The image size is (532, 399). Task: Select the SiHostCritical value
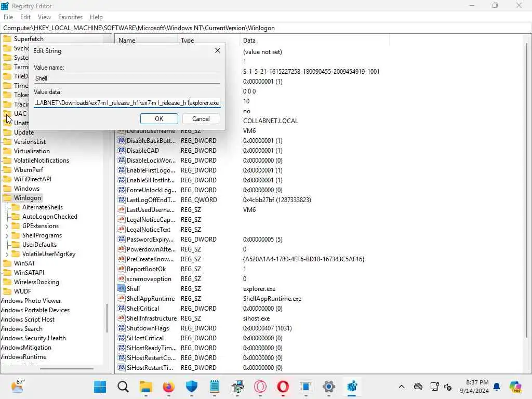(x=145, y=338)
